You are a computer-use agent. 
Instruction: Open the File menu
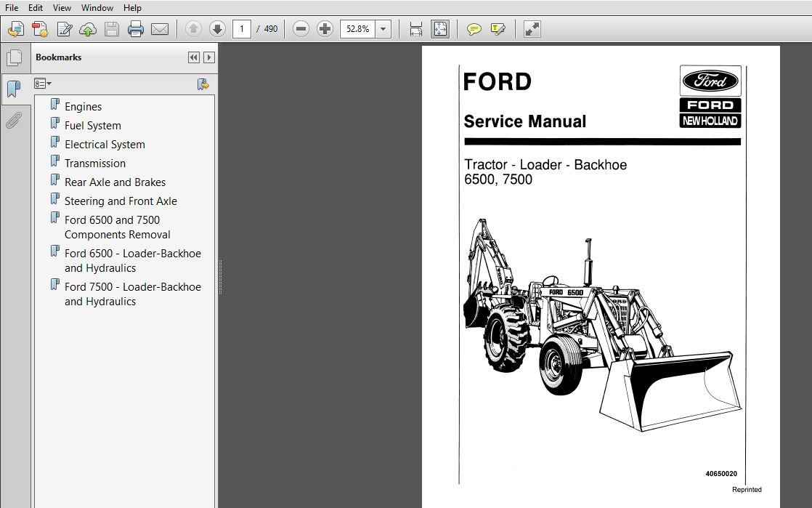12,8
